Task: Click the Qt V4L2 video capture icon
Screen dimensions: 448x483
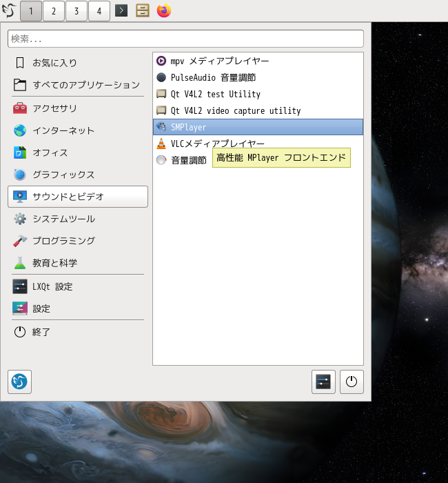Action: pyautogui.click(x=161, y=110)
